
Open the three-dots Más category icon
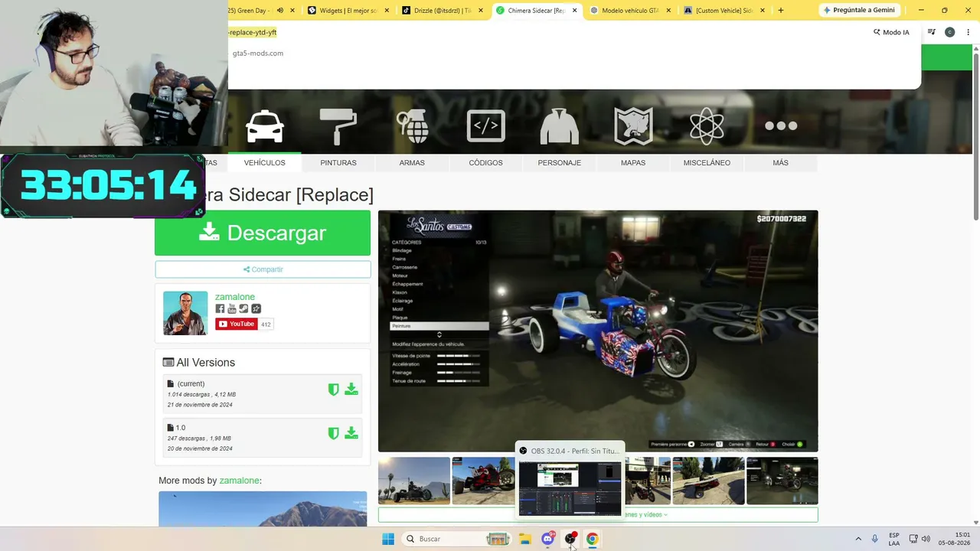[781, 126]
